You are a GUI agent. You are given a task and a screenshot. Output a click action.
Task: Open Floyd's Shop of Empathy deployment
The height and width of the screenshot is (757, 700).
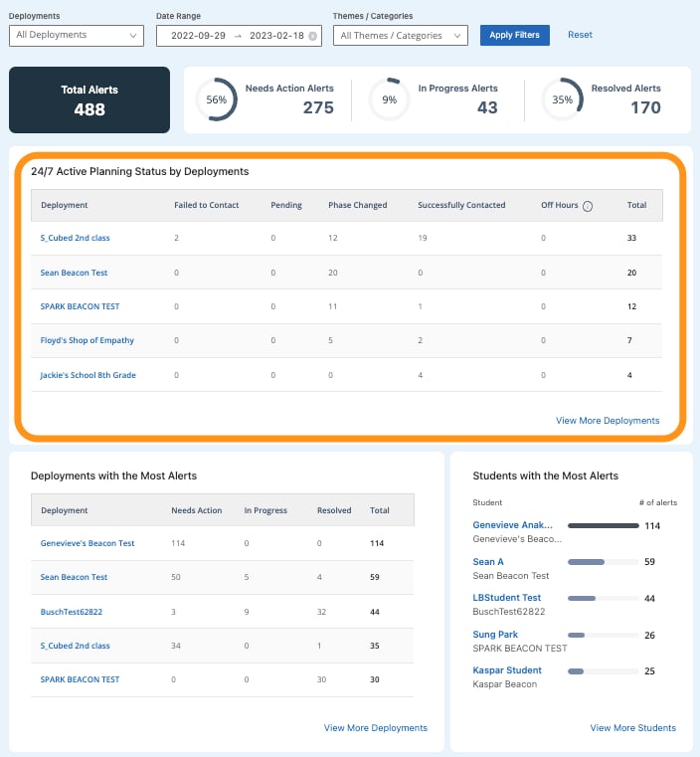click(x=87, y=340)
